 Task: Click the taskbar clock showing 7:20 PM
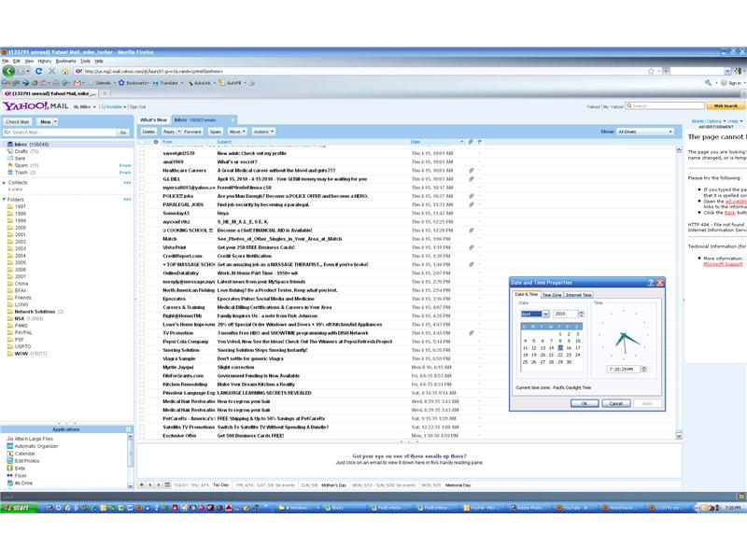[x=733, y=508]
